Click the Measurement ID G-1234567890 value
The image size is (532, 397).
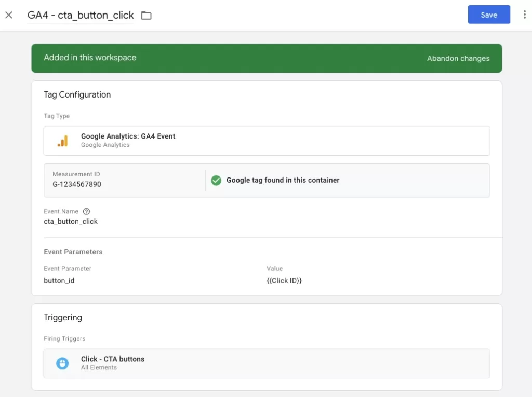[77, 184]
